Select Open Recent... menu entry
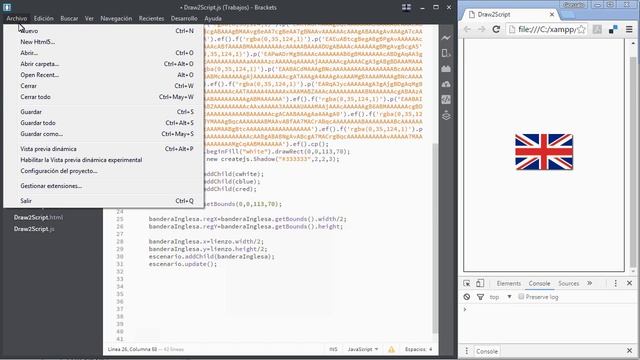 click(104, 75)
